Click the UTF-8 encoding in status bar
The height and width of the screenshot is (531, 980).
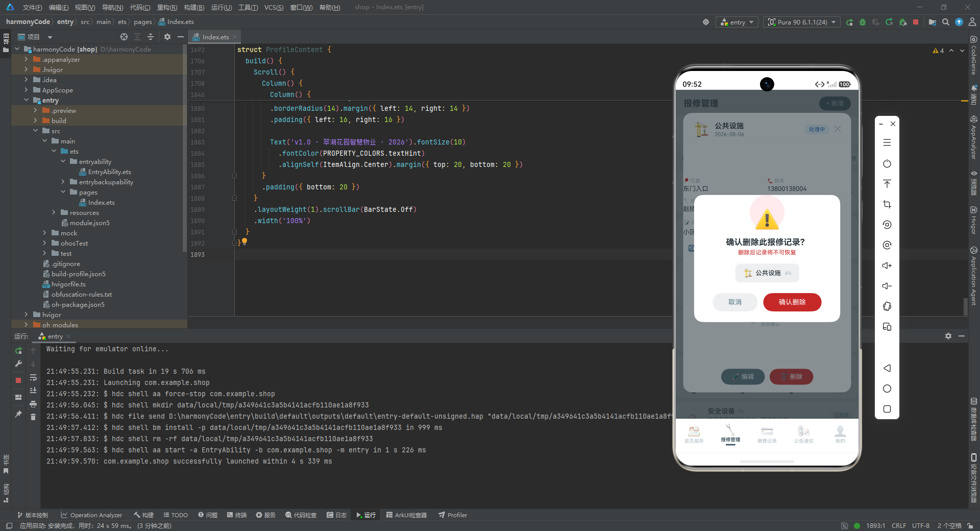coord(921,525)
